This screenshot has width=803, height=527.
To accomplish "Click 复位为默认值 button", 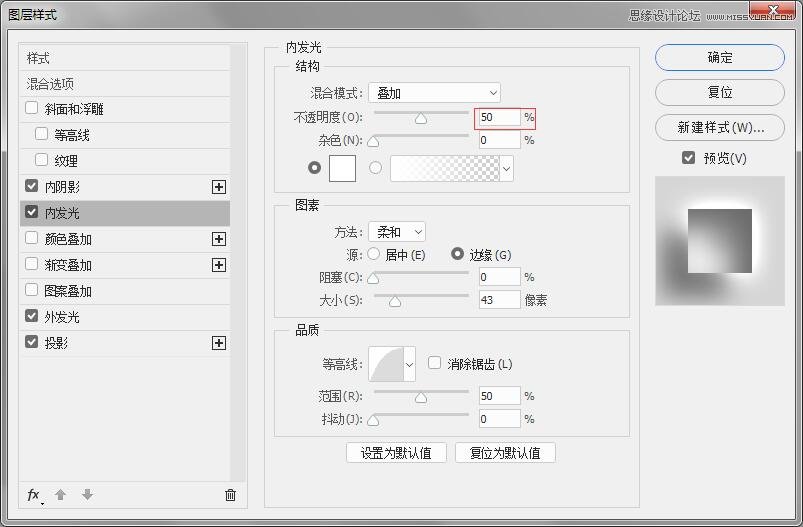I will pos(505,453).
